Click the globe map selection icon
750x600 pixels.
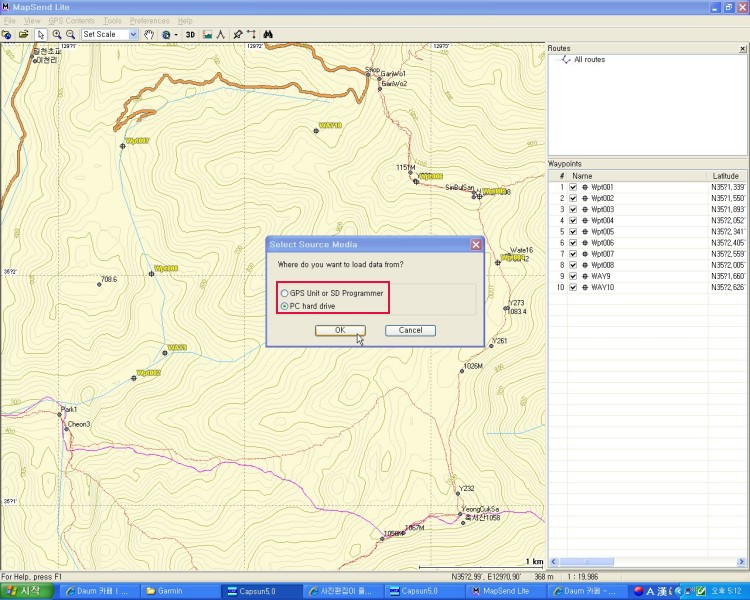[x=166, y=34]
